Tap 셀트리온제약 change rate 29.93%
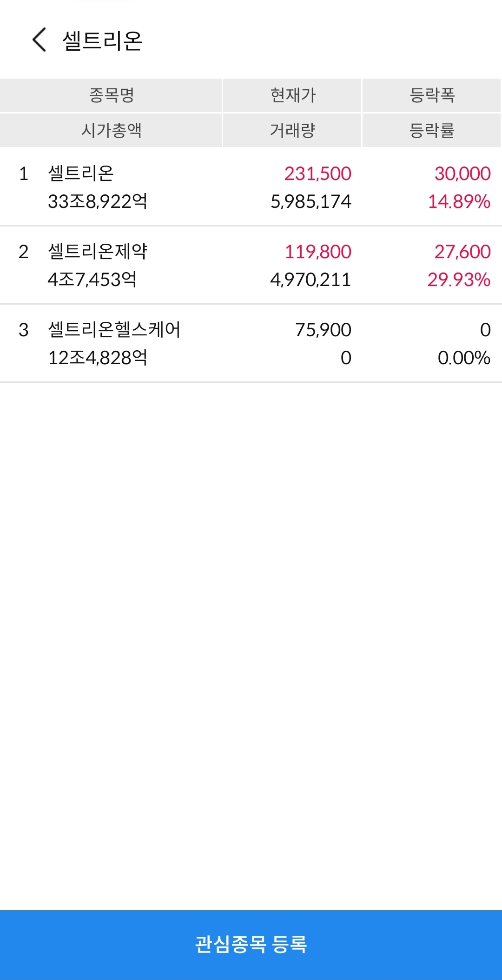This screenshot has height=980, width=502. pyautogui.click(x=459, y=280)
